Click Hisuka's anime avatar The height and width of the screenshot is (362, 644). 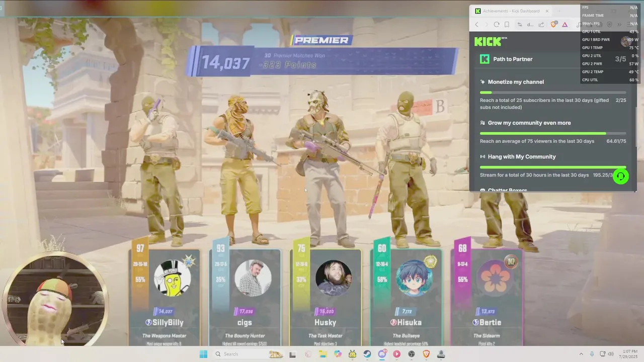click(414, 278)
